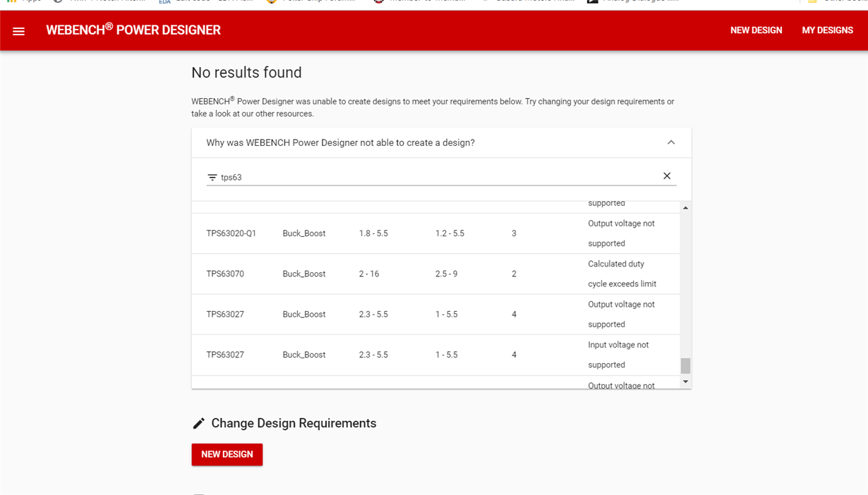
Task: Click the current value 2 in TPS63070 row
Action: (x=514, y=274)
